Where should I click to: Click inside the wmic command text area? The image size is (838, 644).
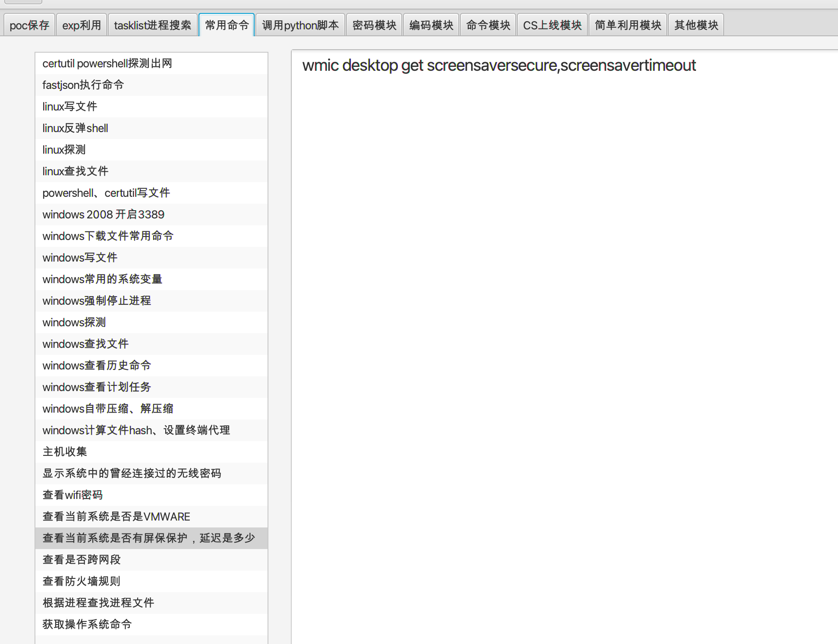pos(561,302)
